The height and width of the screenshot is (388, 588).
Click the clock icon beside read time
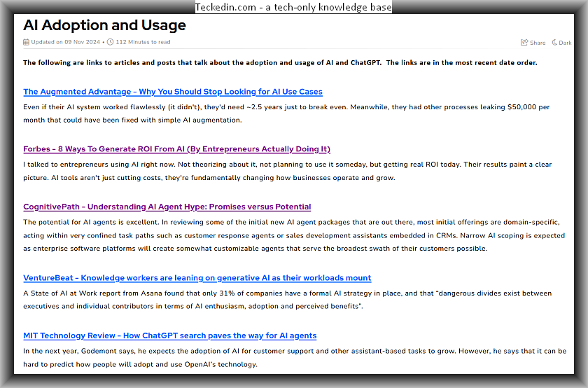[111, 42]
